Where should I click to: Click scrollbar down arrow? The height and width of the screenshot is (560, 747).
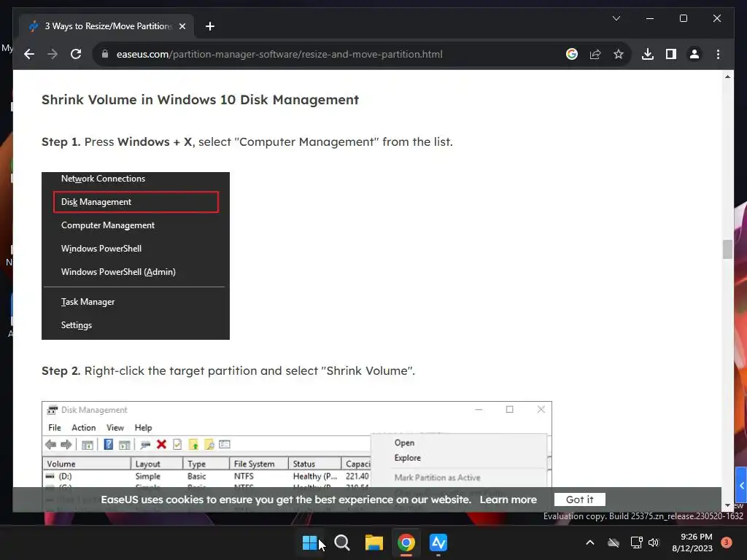tap(727, 506)
